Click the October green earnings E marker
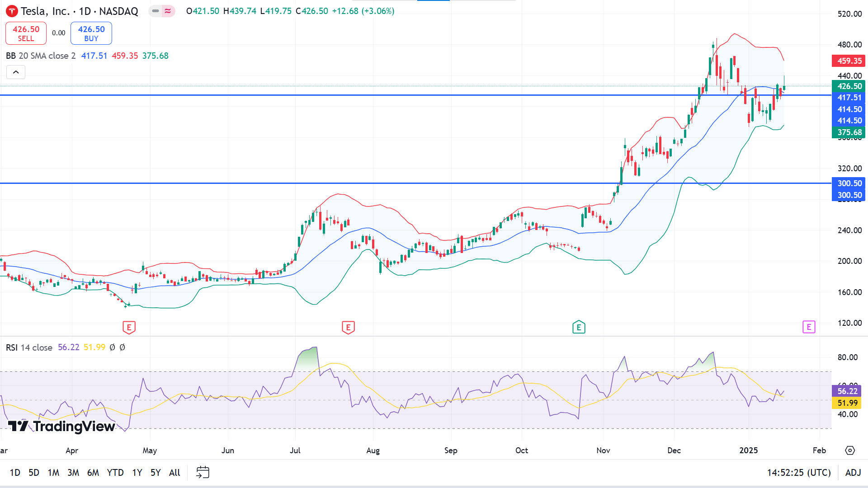 point(579,327)
